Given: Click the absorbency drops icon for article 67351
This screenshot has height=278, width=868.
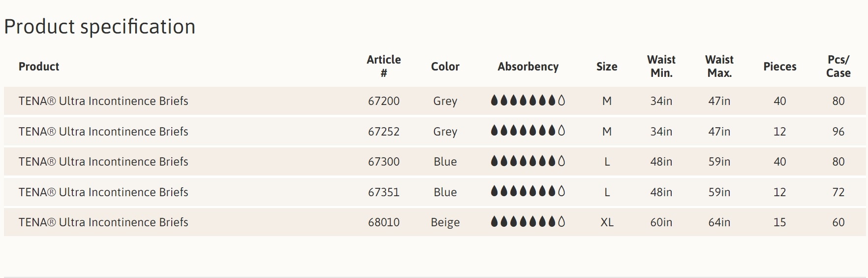Looking at the screenshot, I should 527,192.
